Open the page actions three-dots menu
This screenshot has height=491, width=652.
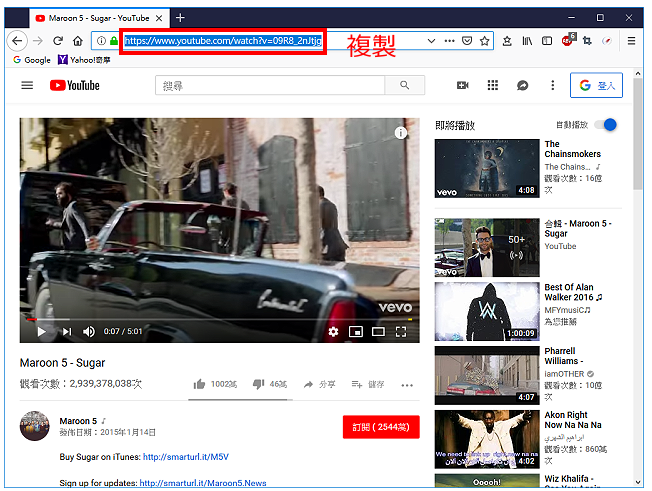tap(449, 41)
